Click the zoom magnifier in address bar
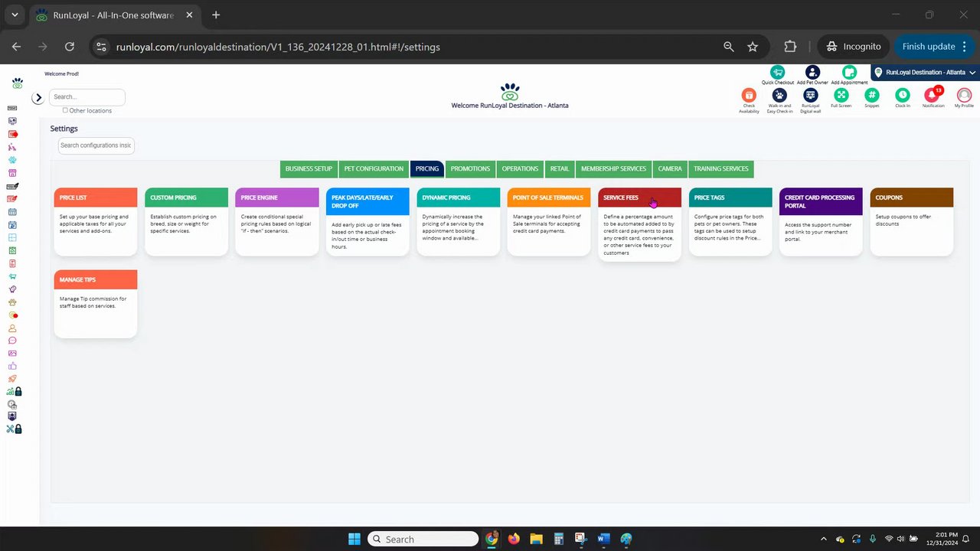This screenshot has width=980, height=551. [729, 47]
